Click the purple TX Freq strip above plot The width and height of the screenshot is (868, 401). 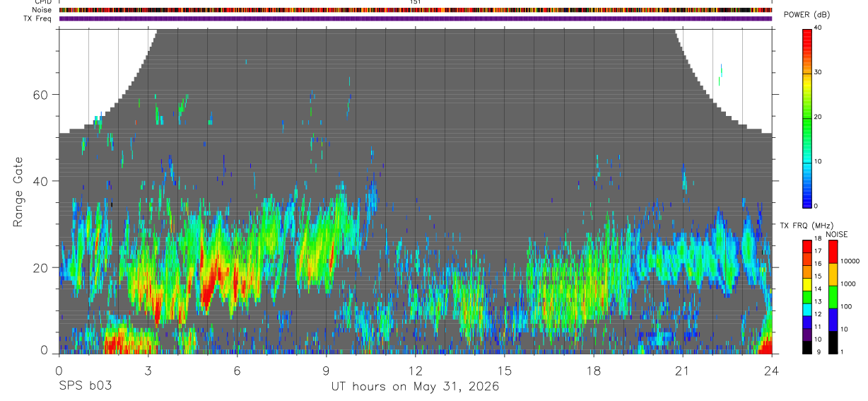pos(416,18)
